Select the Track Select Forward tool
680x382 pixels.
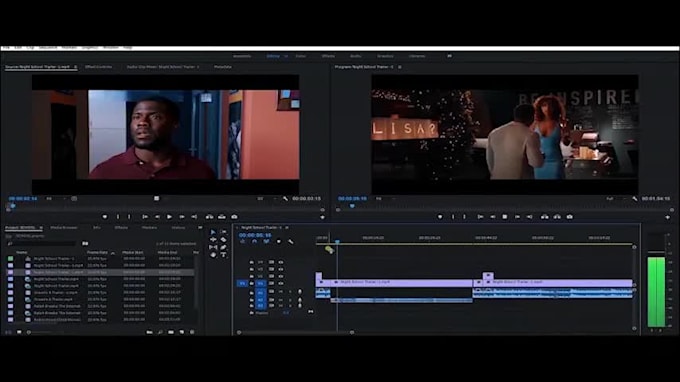(x=223, y=232)
